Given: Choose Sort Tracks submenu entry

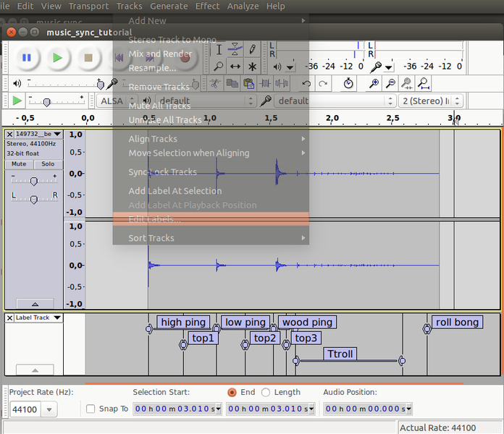Looking at the screenshot, I should (x=211, y=238).
